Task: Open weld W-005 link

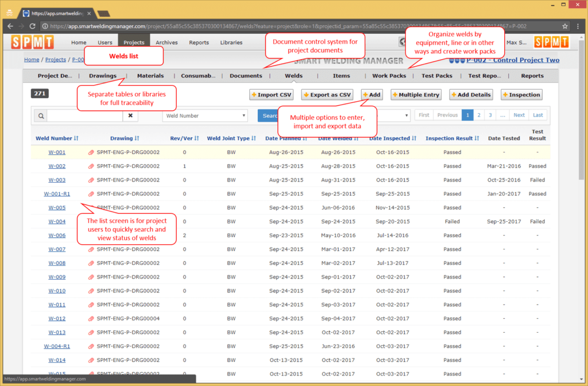Action: 57,208
